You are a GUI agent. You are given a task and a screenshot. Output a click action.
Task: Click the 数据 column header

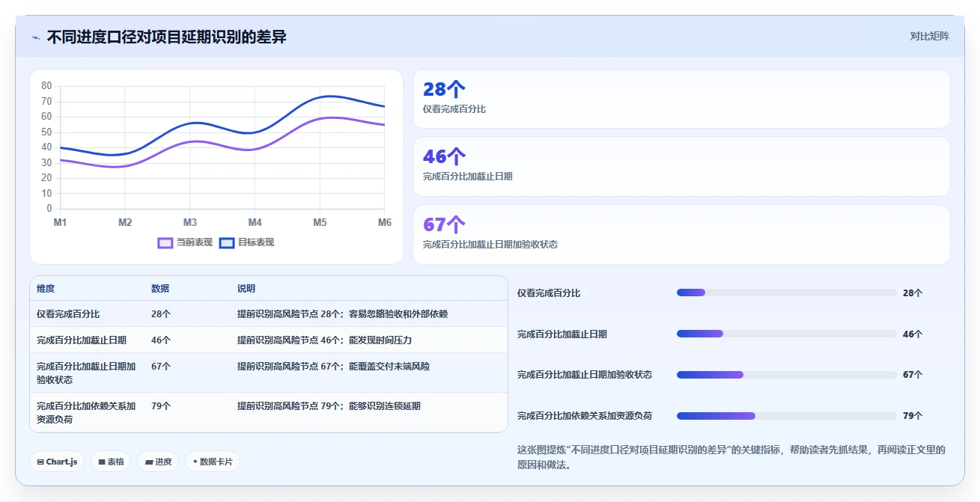[x=160, y=289]
